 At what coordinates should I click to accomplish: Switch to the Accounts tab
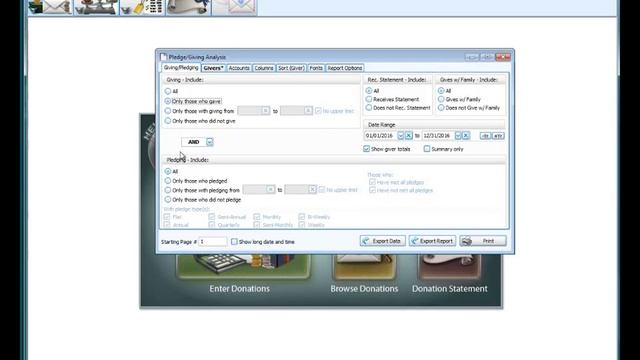coord(239,68)
